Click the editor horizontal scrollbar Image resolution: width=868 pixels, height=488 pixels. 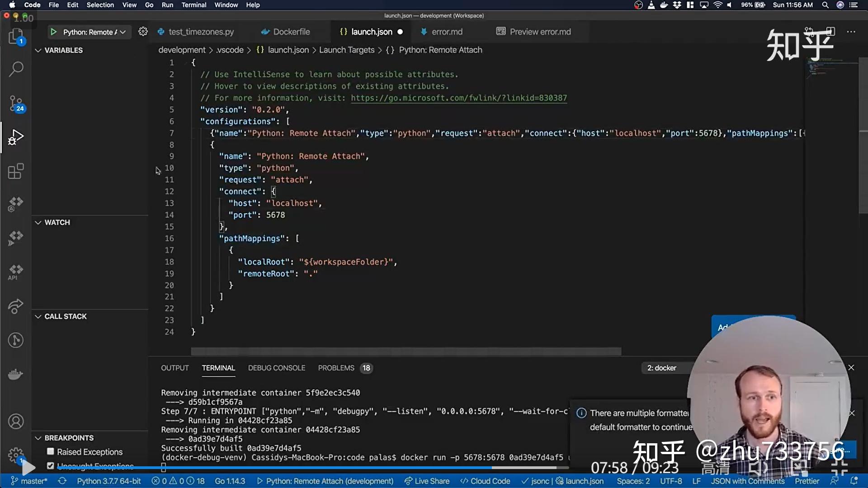(406, 352)
